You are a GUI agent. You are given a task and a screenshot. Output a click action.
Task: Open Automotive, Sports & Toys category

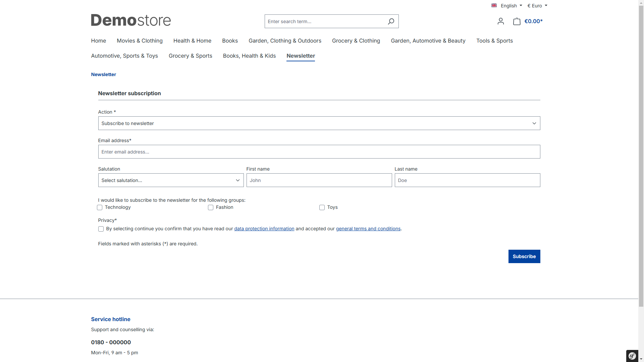(124, 56)
